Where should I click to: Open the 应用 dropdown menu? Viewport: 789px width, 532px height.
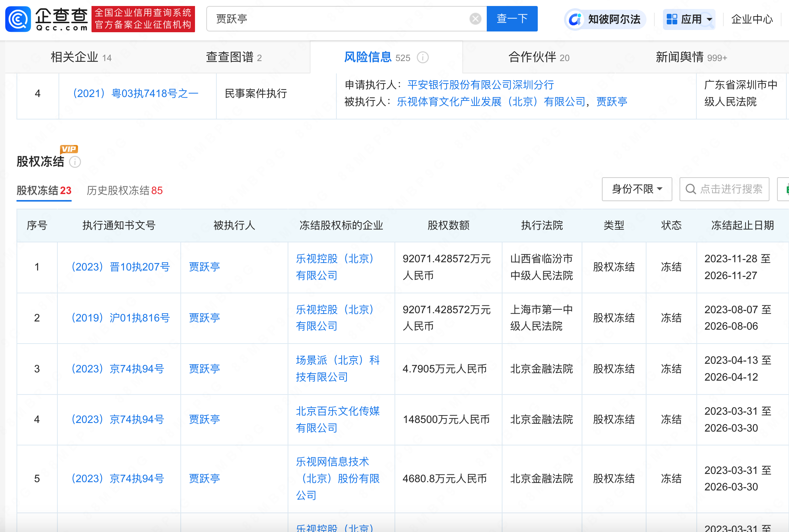coord(689,19)
